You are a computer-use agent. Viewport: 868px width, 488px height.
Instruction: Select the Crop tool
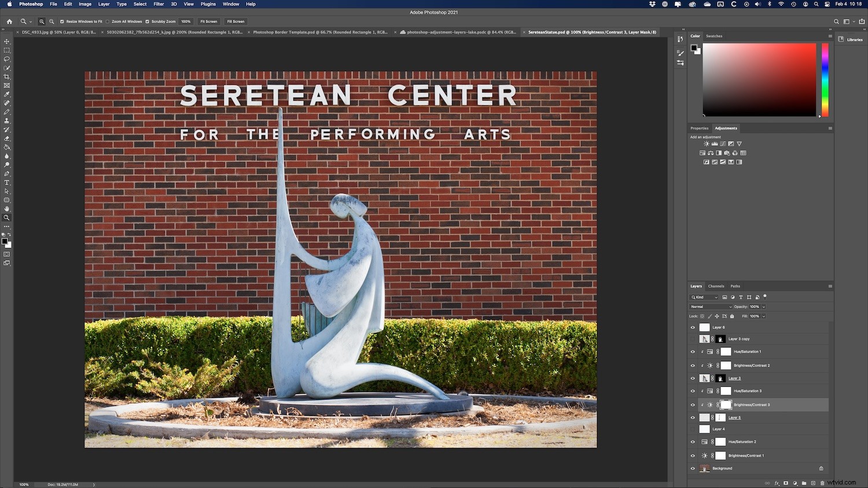pyautogui.click(x=7, y=76)
